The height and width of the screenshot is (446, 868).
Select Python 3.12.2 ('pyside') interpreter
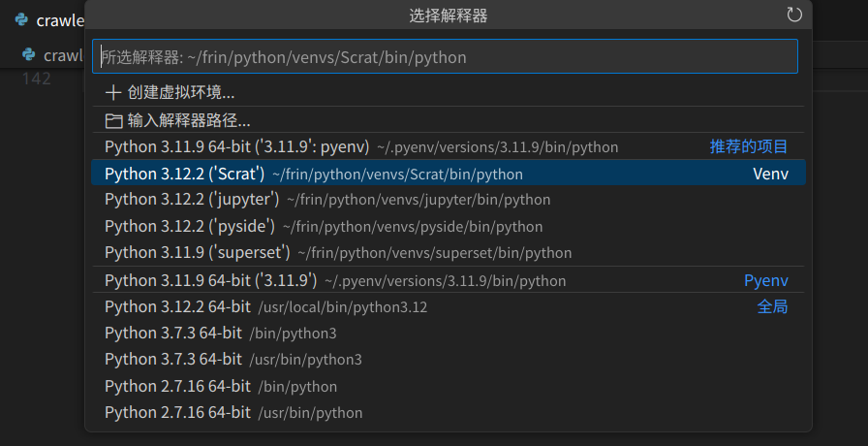pos(449,226)
